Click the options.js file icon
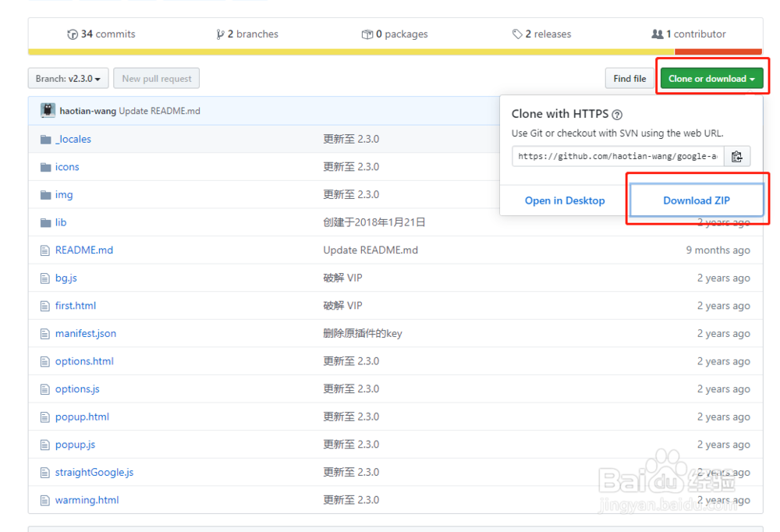Screen dimensions: 780x532 tap(45, 389)
